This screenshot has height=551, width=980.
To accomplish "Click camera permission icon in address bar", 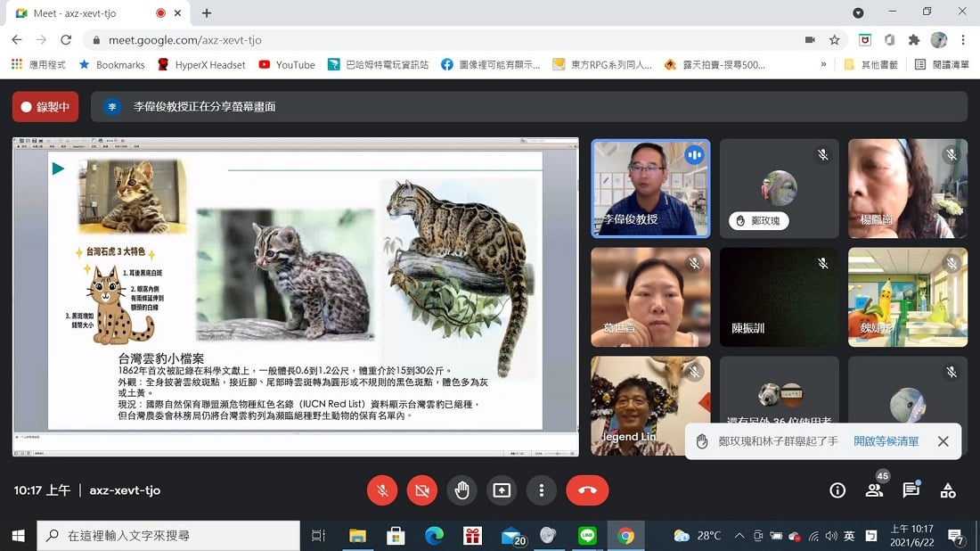I will coord(810,40).
